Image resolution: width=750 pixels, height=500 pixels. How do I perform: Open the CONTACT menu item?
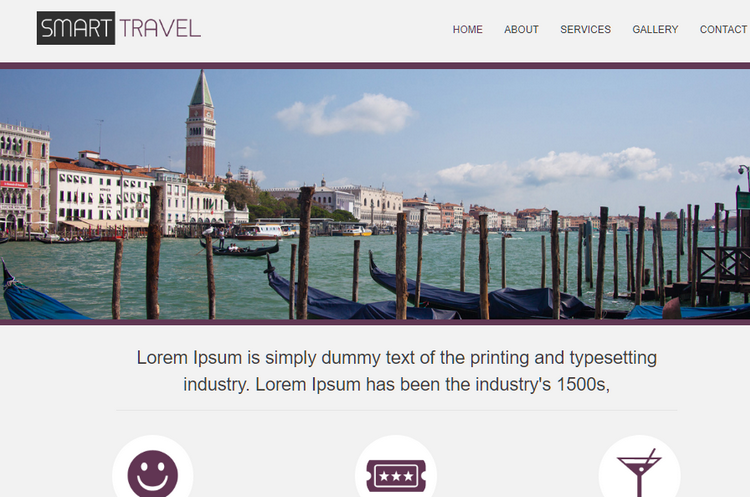click(723, 30)
